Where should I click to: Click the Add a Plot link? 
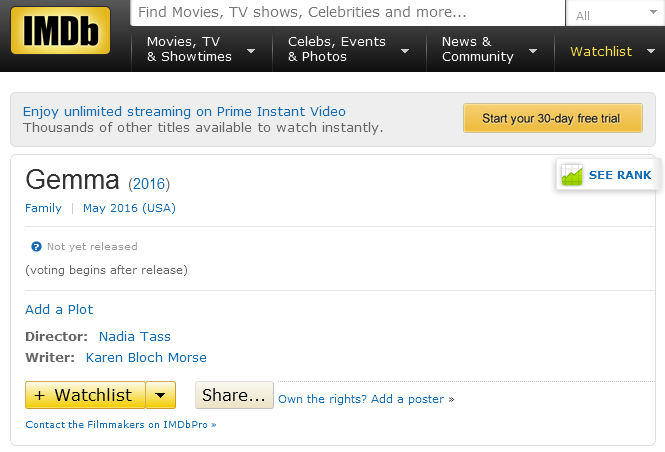click(59, 309)
